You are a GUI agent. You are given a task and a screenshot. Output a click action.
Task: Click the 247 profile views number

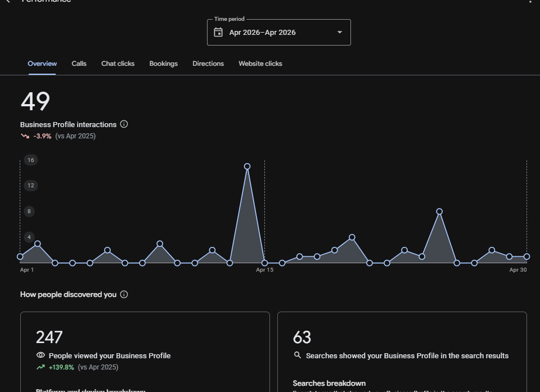coord(49,337)
